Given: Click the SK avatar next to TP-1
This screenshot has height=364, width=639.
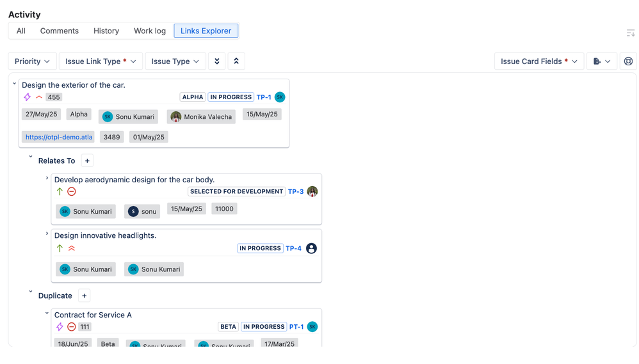Looking at the screenshot, I should [280, 97].
